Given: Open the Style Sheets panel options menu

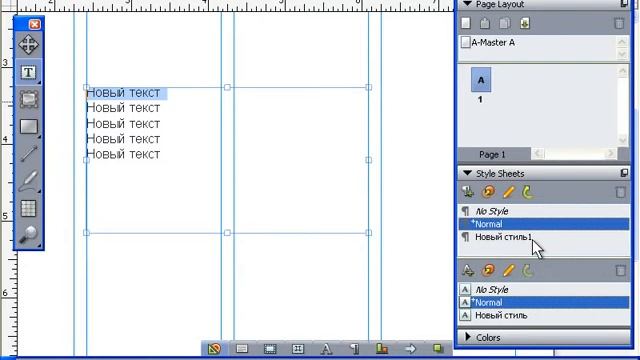Looking at the screenshot, I should pos(624,173).
